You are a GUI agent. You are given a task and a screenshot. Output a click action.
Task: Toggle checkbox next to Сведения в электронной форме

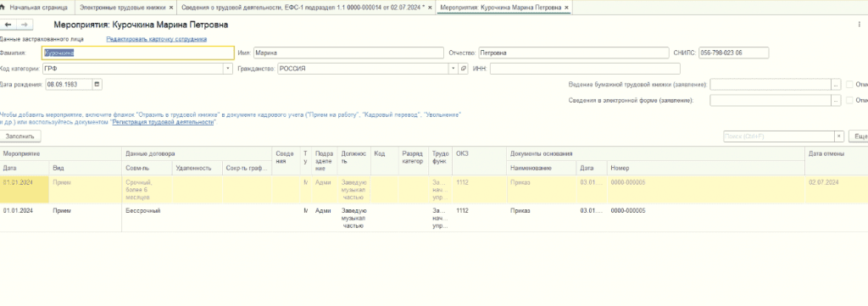click(x=849, y=101)
